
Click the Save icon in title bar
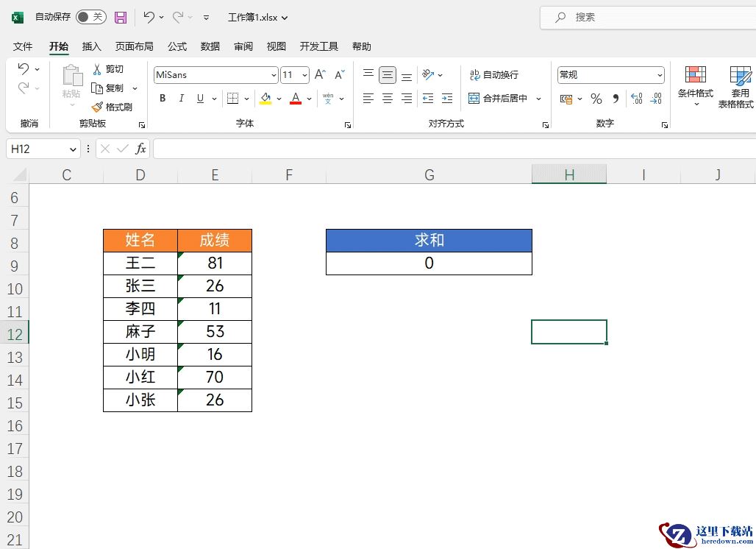coord(121,18)
